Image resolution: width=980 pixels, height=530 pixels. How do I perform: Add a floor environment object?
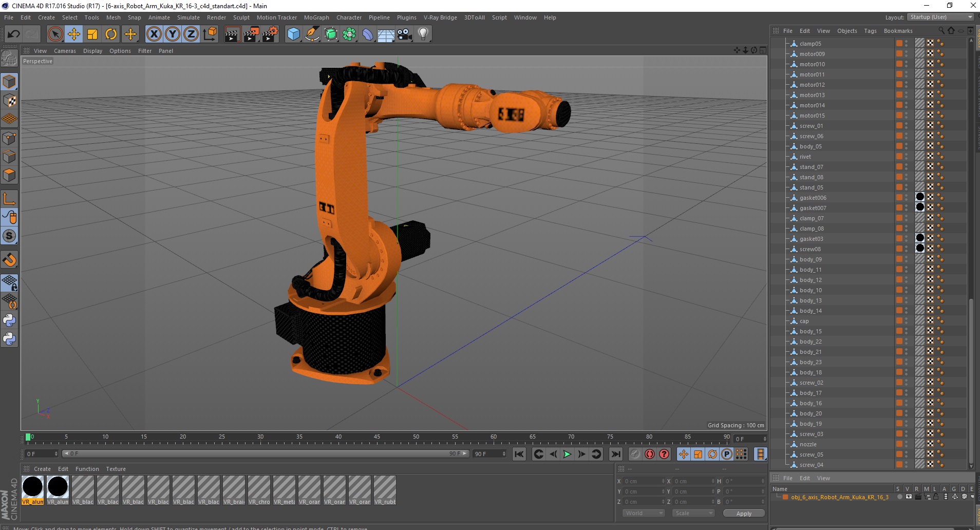(x=386, y=34)
